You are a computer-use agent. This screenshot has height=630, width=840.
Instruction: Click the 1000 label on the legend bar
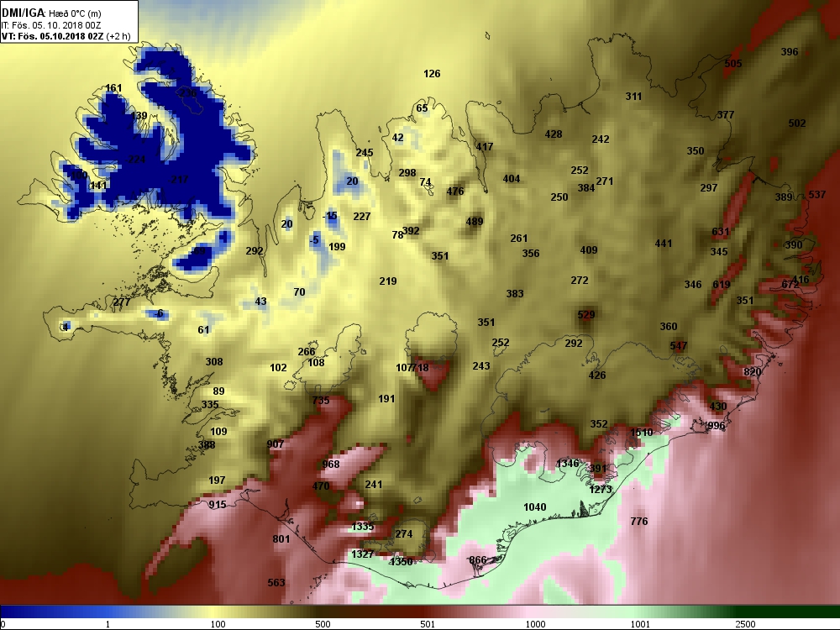[536, 624]
